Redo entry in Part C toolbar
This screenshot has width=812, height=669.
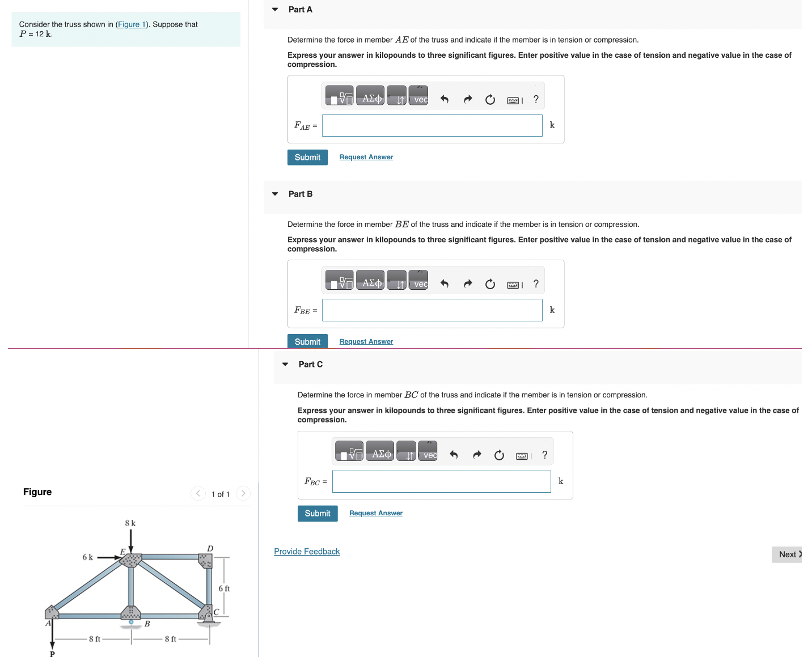(x=477, y=455)
